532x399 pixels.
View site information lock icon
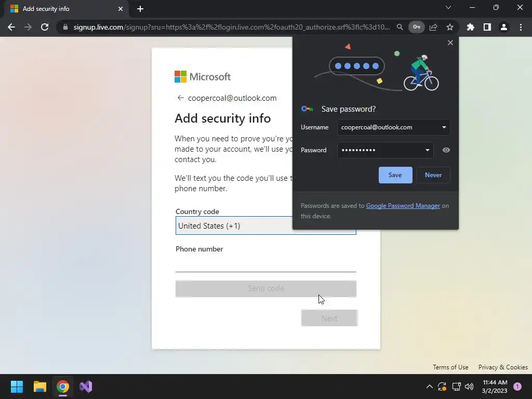[65, 27]
